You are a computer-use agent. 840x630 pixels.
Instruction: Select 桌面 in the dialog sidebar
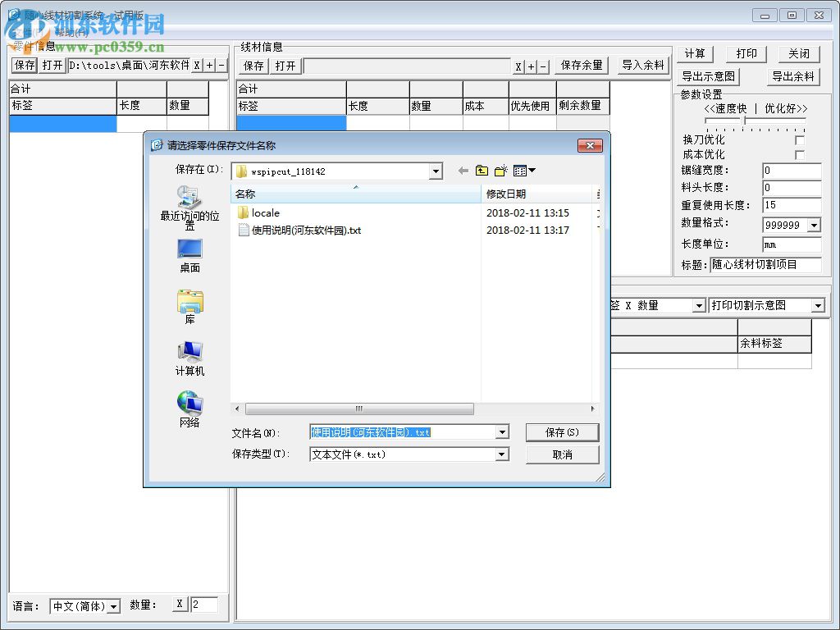(189, 249)
